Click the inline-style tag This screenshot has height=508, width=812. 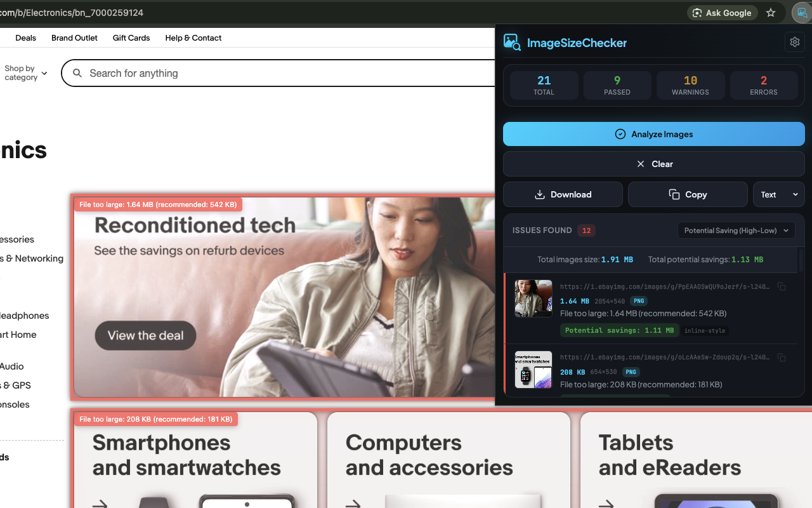pos(705,331)
